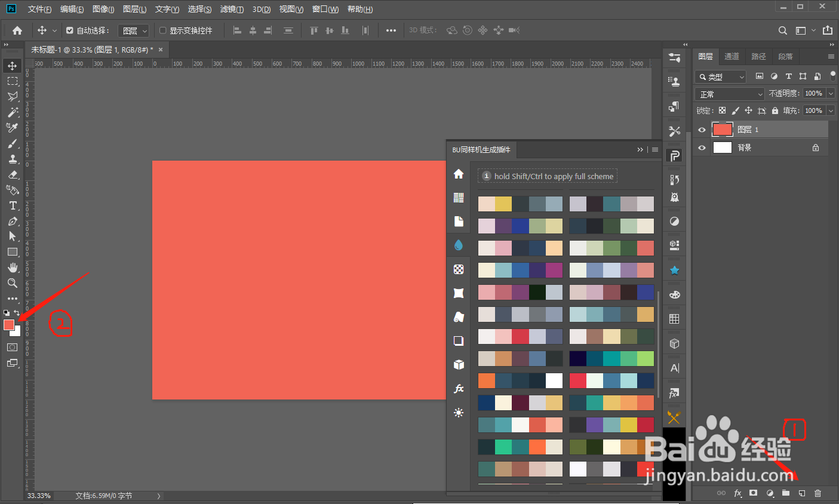Toggle lock transparent pixels

[722, 110]
